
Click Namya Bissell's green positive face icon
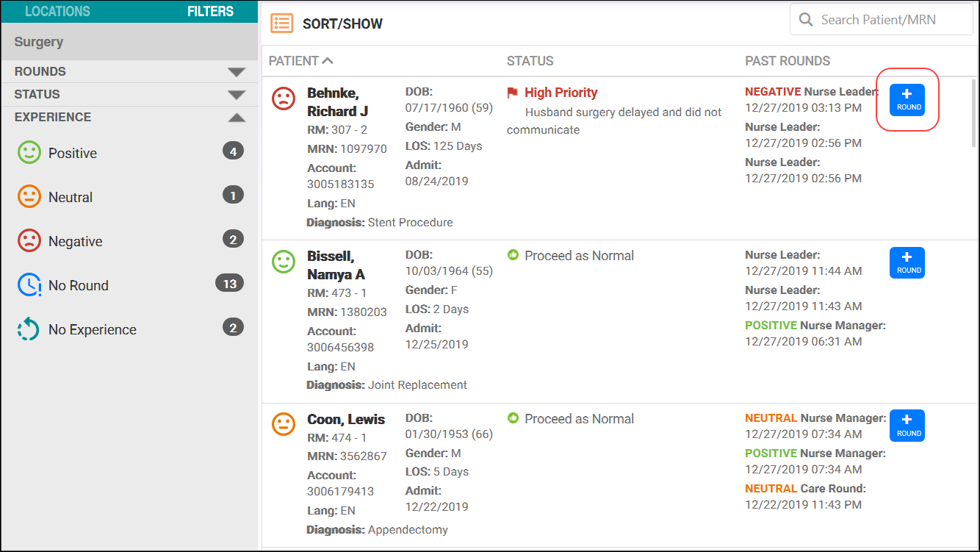pyautogui.click(x=284, y=262)
